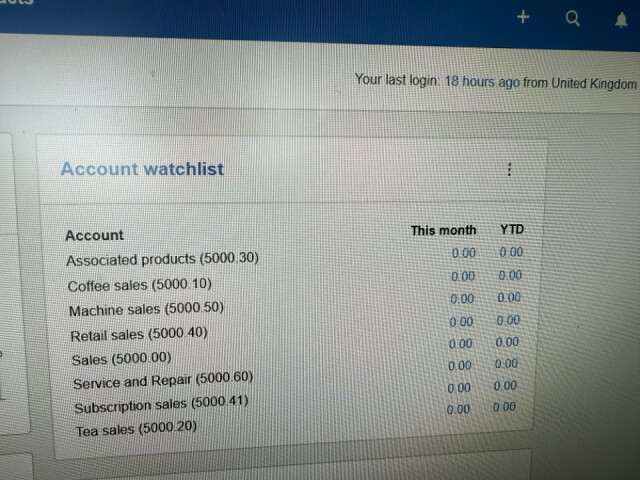
Task: Select Service and Repair (5000.60) account
Action: 163,381
